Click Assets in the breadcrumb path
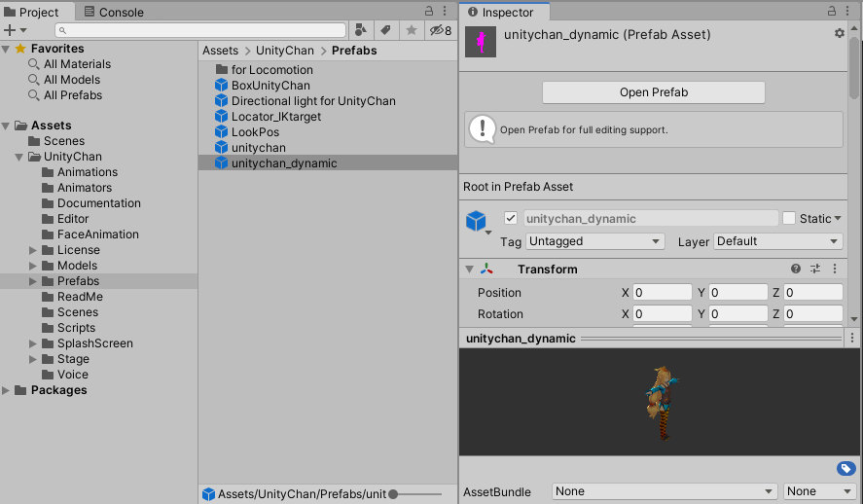 (x=220, y=51)
